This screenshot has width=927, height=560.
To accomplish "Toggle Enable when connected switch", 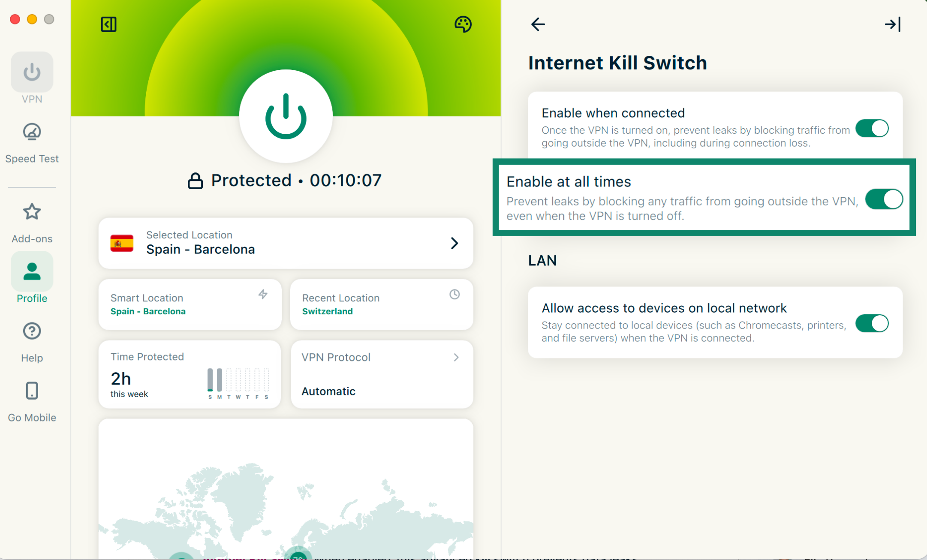I will 872,129.
